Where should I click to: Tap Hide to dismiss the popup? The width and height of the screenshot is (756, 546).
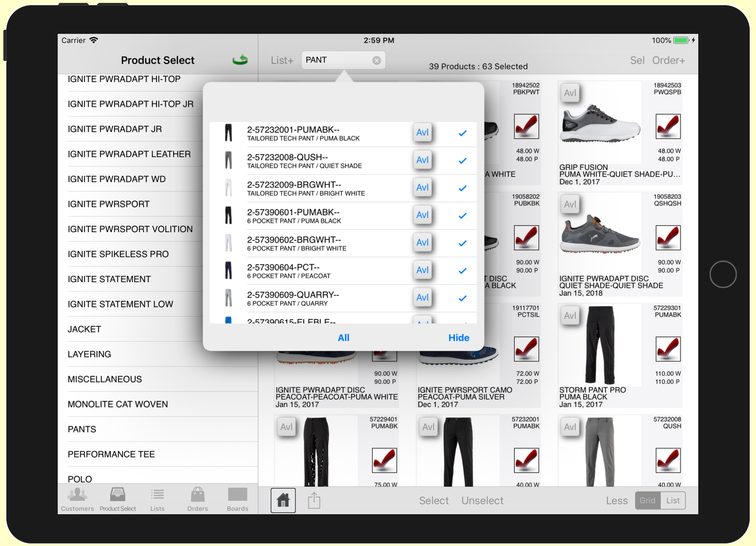pyautogui.click(x=459, y=338)
